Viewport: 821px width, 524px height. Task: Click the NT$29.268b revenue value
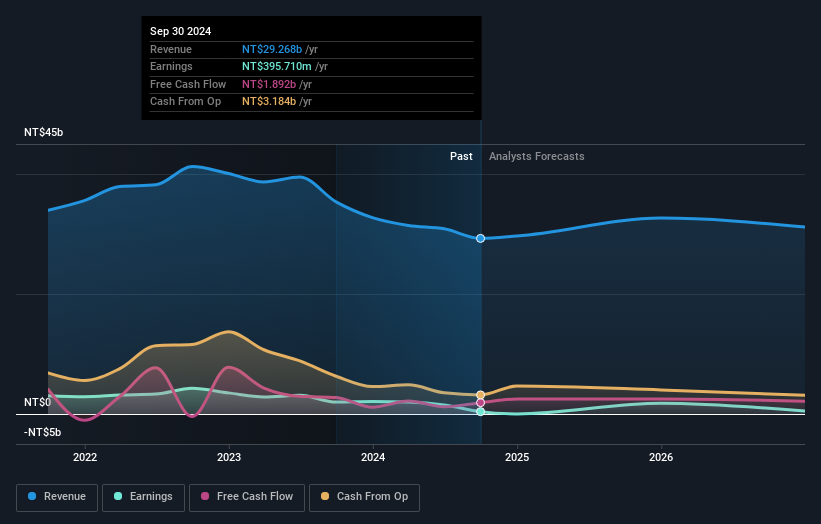pyautogui.click(x=272, y=49)
